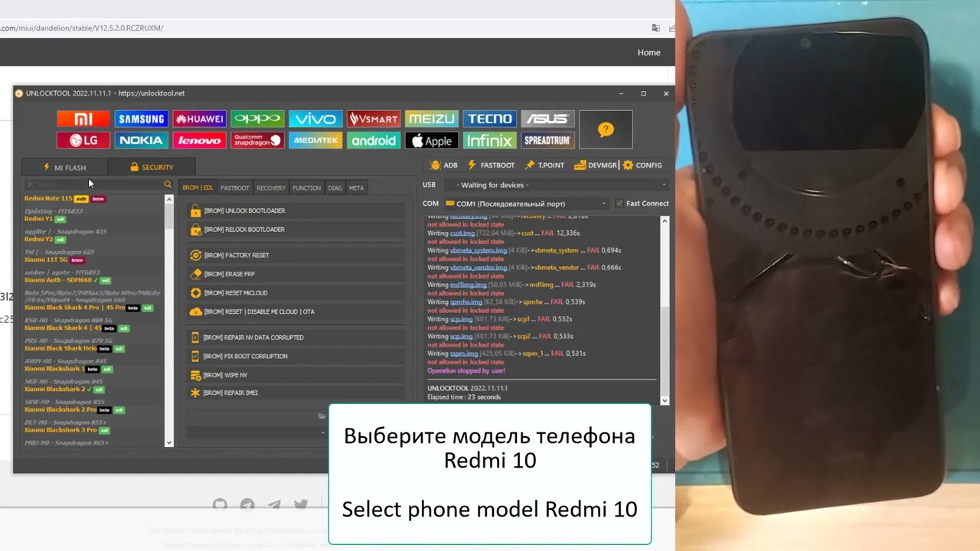Open FASTBOOT tools in toolbar

click(x=491, y=165)
